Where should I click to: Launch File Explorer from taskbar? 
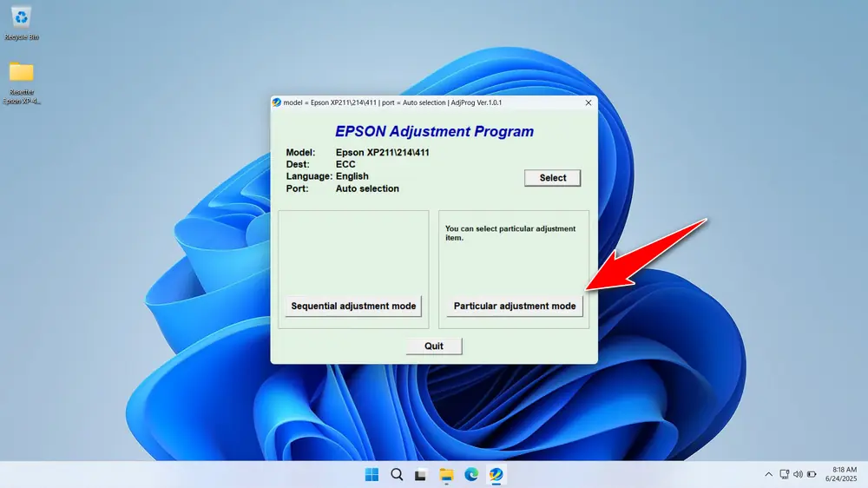pyautogui.click(x=446, y=475)
